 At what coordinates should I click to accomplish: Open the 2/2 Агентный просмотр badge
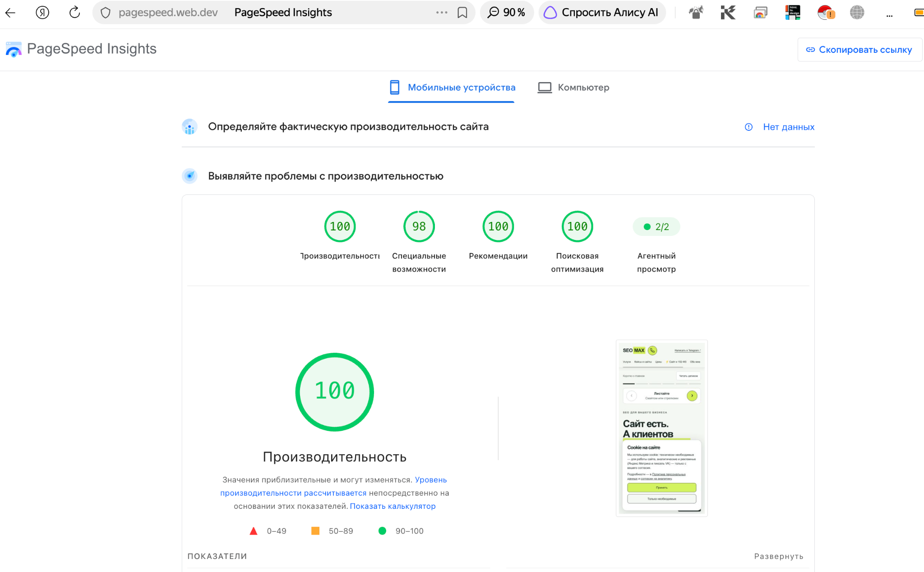(656, 227)
